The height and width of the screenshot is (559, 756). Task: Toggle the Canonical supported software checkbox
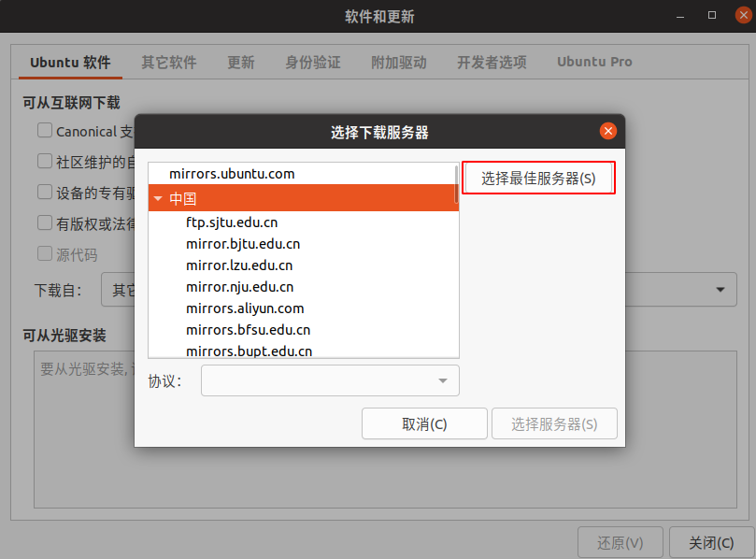tap(45, 131)
